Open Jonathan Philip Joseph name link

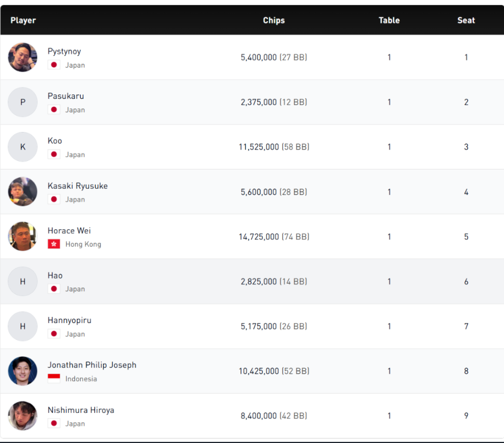click(x=92, y=365)
